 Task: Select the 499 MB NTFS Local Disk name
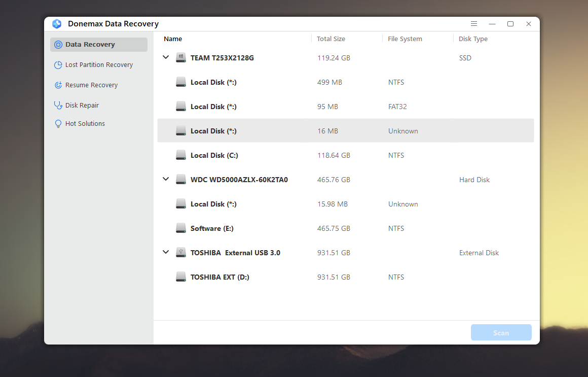point(213,82)
